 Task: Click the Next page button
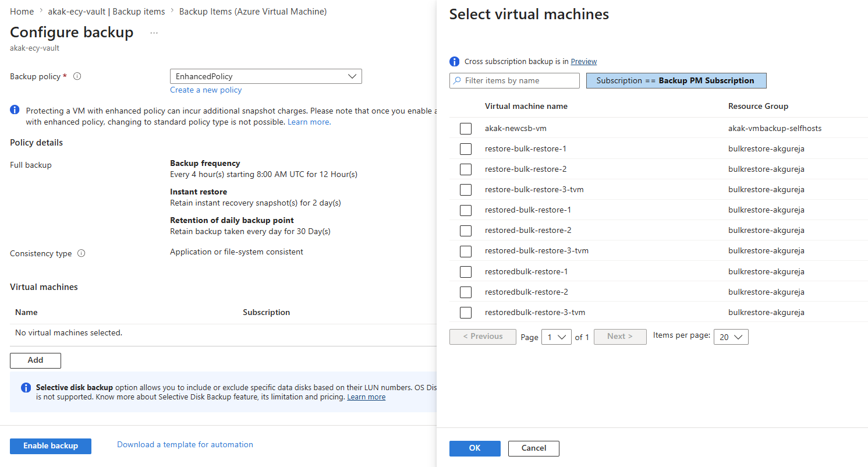620,337
